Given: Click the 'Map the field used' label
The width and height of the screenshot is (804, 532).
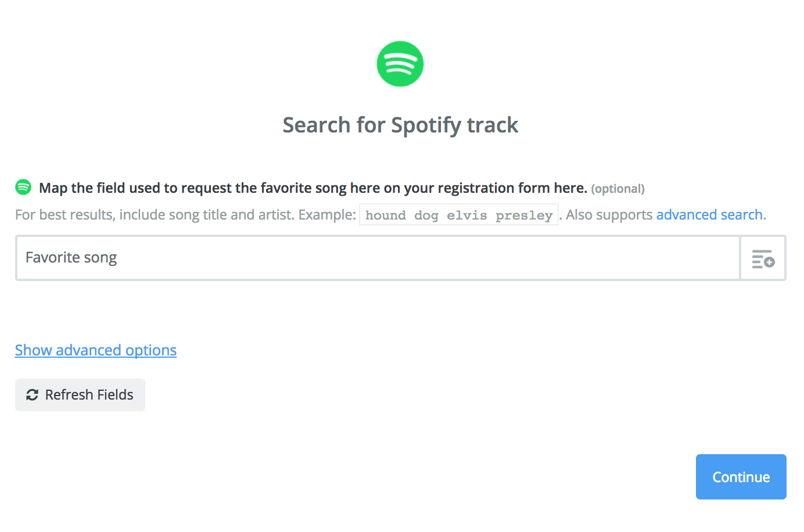Looking at the screenshot, I should [x=313, y=188].
